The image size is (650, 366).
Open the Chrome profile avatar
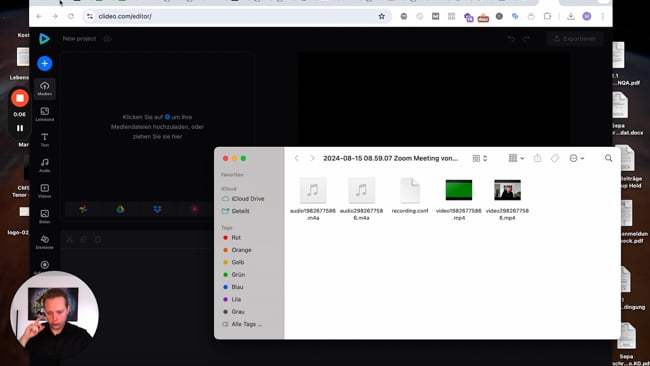[x=587, y=16]
